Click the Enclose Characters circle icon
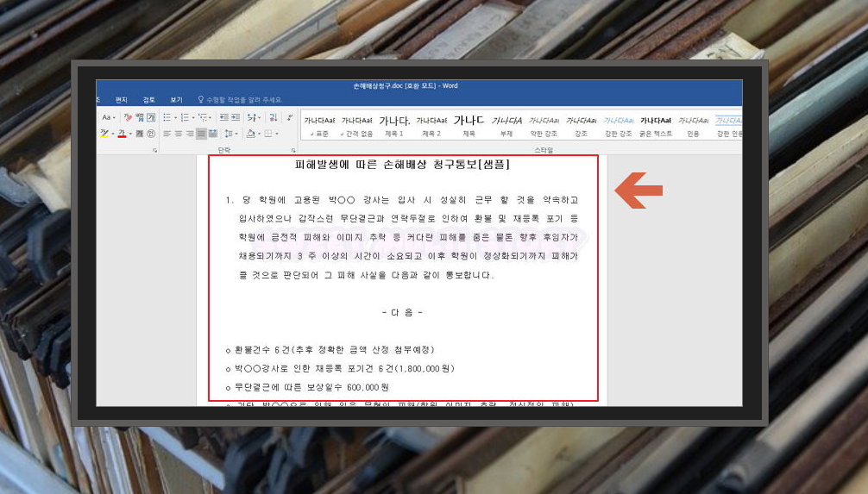This screenshot has width=868, height=494. [151, 134]
